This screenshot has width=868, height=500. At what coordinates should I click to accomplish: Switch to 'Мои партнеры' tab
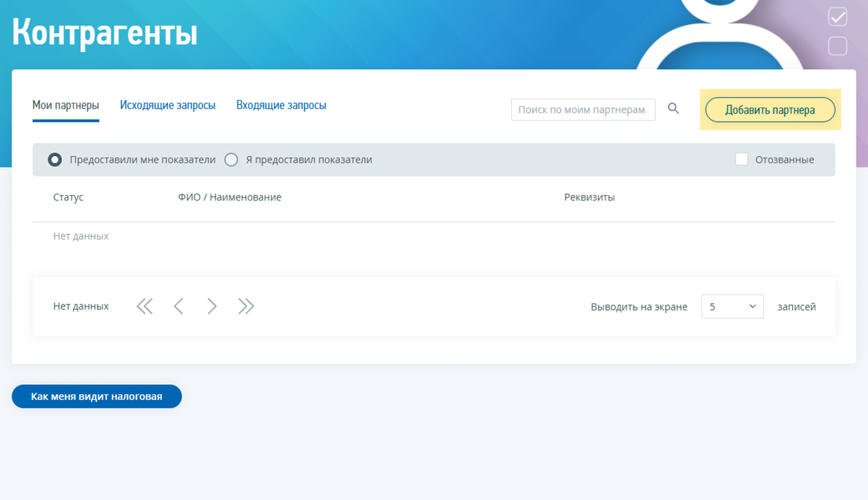click(65, 105)
